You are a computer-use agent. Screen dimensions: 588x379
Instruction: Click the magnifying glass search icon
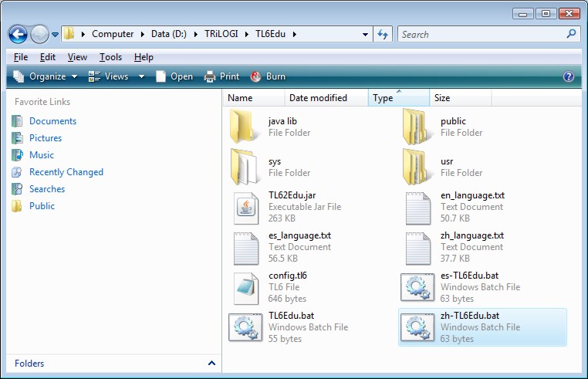point(571,34)
